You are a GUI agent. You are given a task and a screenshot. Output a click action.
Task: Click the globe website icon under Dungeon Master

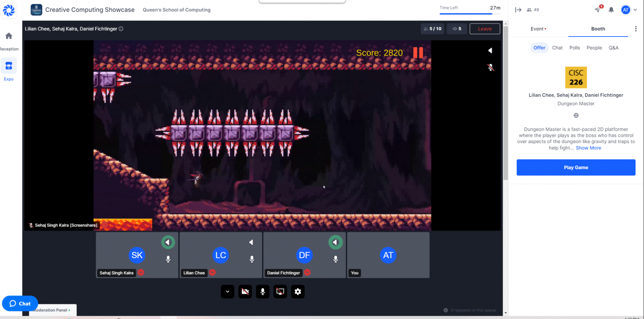click(x=576, y=115)
